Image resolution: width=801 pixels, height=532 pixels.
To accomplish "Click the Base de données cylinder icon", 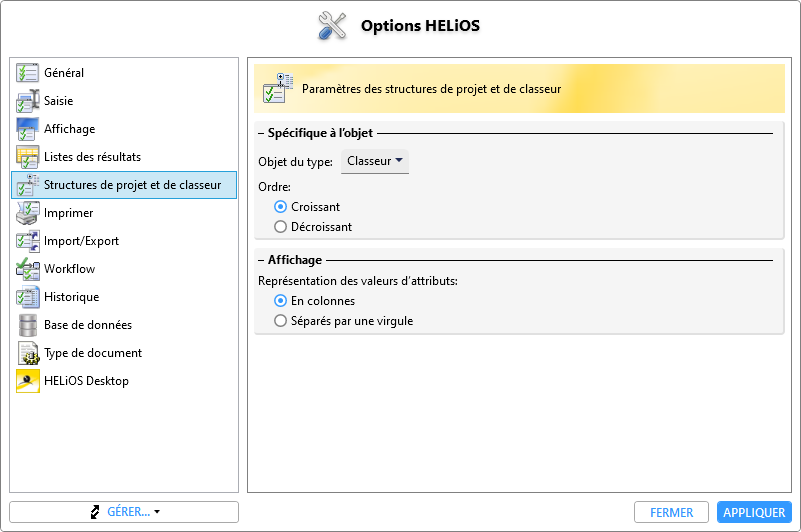I will click(28, 325).
